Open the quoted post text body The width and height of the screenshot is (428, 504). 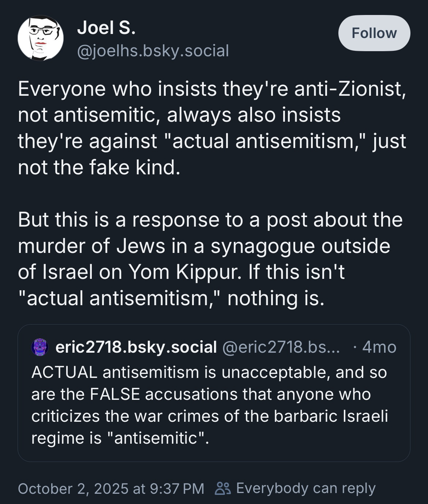[209, 405]
